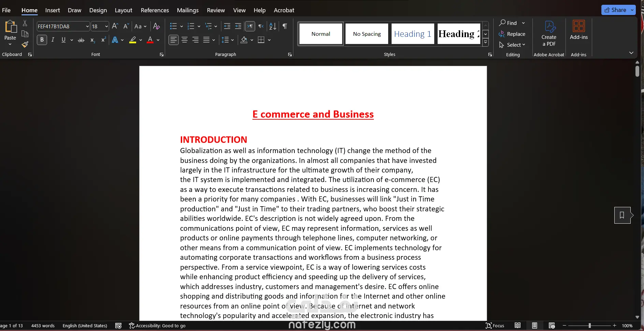Click Create a PDF in Adobe Acrobat
Viewport: 644px width, 331px height.
point(549,33)
